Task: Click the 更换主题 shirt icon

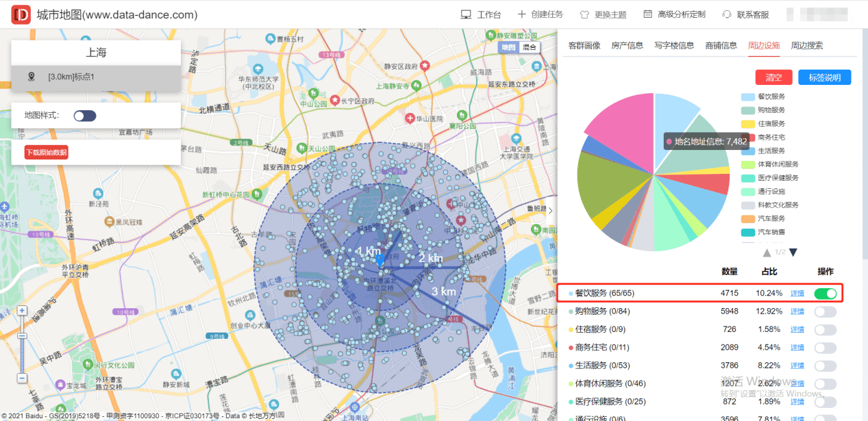Action: click(584, 14)
